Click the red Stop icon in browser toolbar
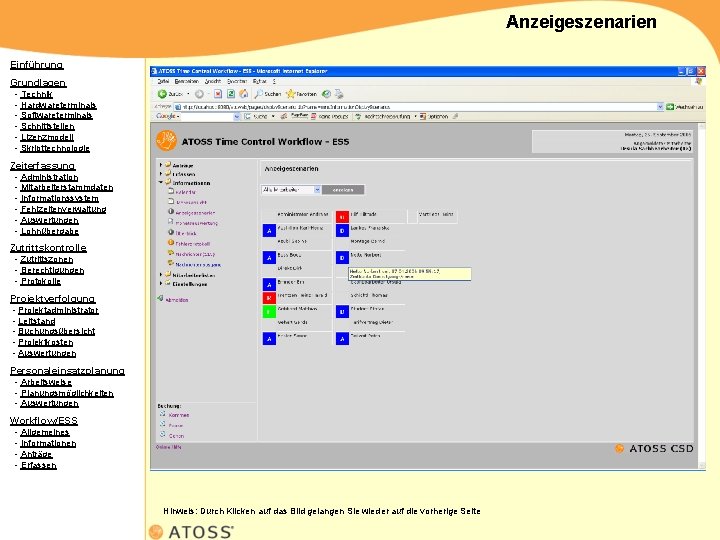The image size is (720, 540). point(218,94)
